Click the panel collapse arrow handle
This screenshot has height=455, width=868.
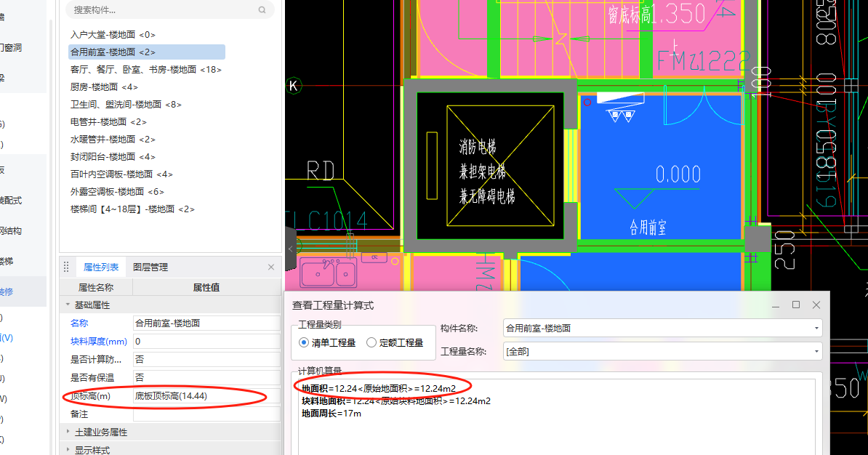tap(291, 249)
